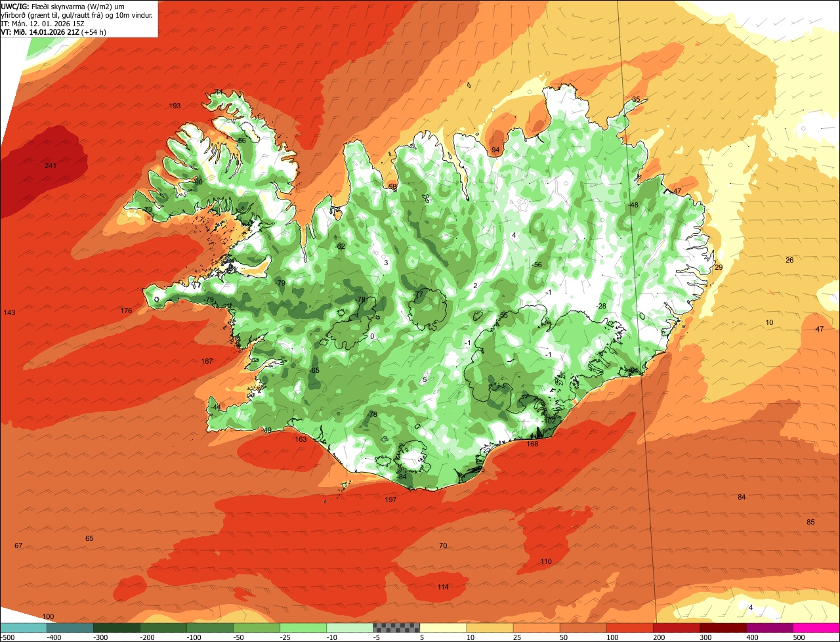Click the checkered legend swatch between -5 and 5
Viewport: 840px width, 642px height.
396,628
